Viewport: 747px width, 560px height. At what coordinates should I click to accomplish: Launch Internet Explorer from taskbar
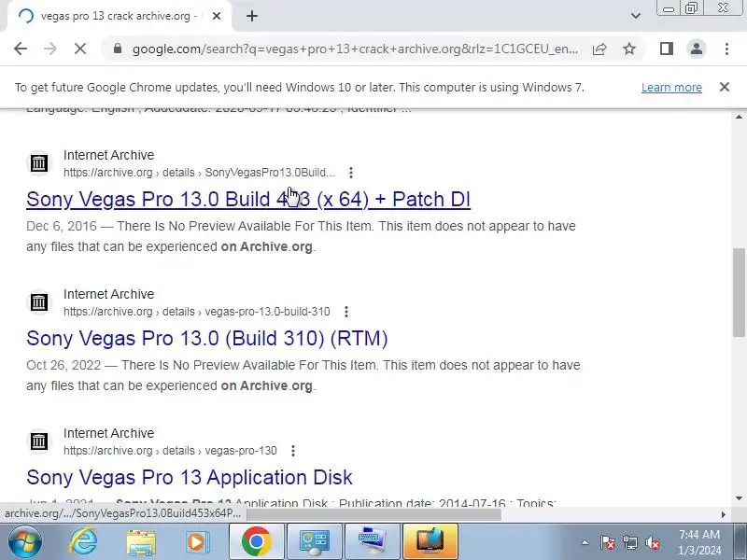(84, 542)
